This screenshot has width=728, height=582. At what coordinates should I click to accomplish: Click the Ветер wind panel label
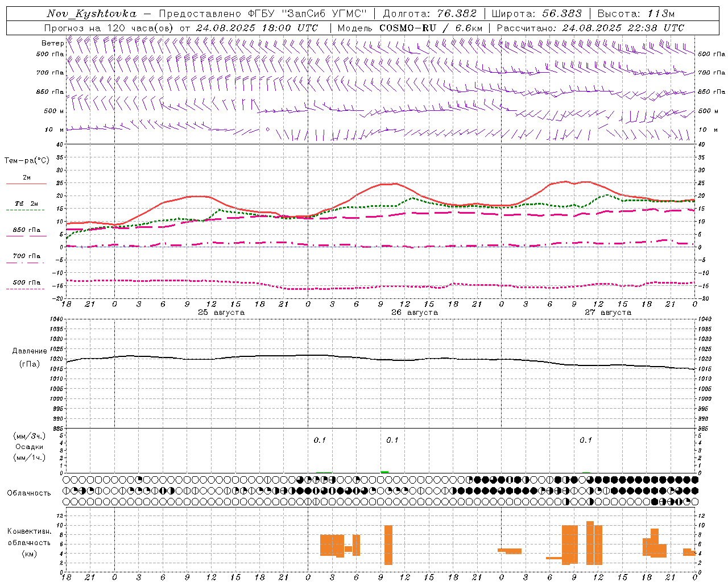click(52, 43)
